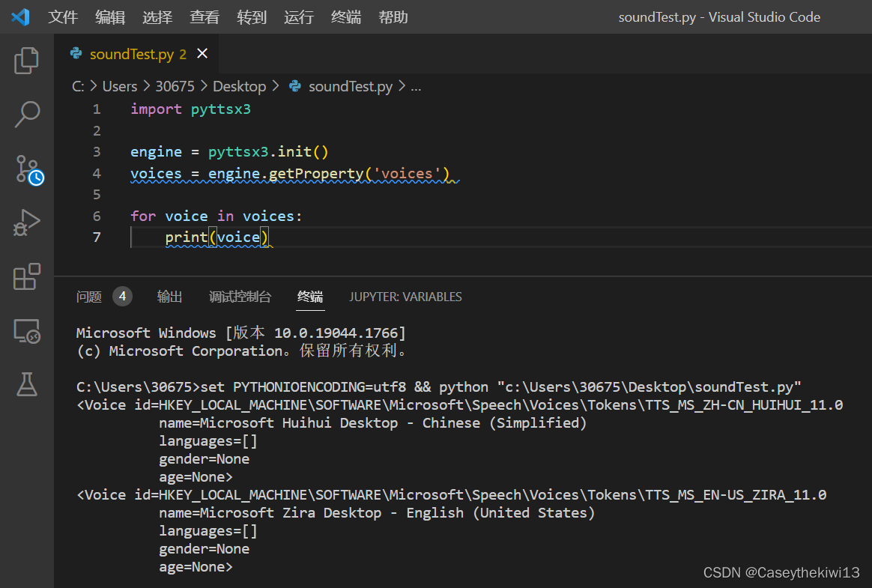This screenshot has height=588, width=872.
Task: Click the for keyword on line 6
Action: pos(144,216)
